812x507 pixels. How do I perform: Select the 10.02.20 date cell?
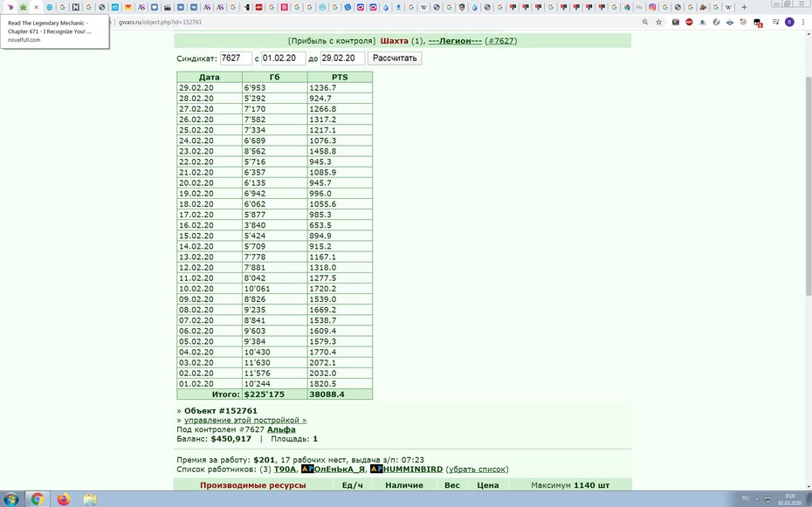pyautogui.click(x=210, y=289)
